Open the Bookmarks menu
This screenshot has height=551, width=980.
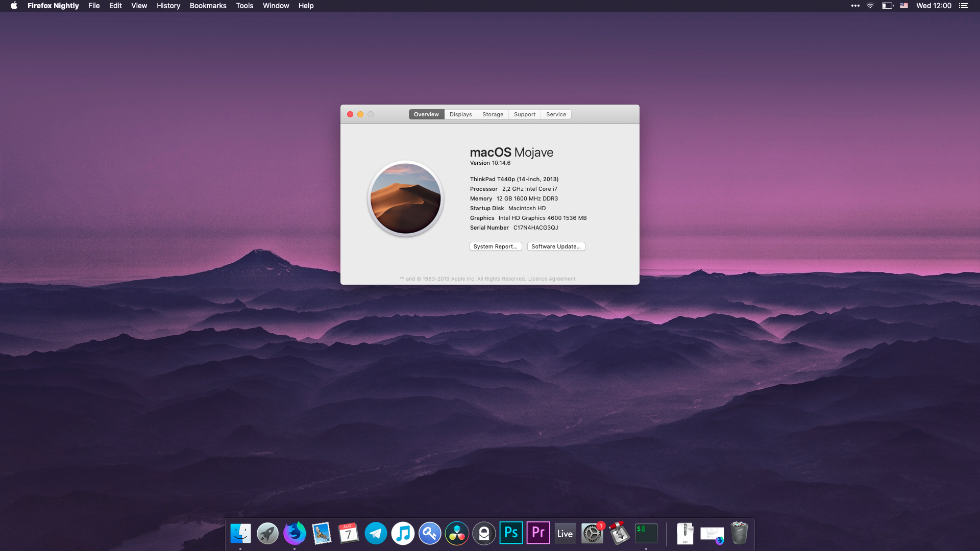point(208,6)
